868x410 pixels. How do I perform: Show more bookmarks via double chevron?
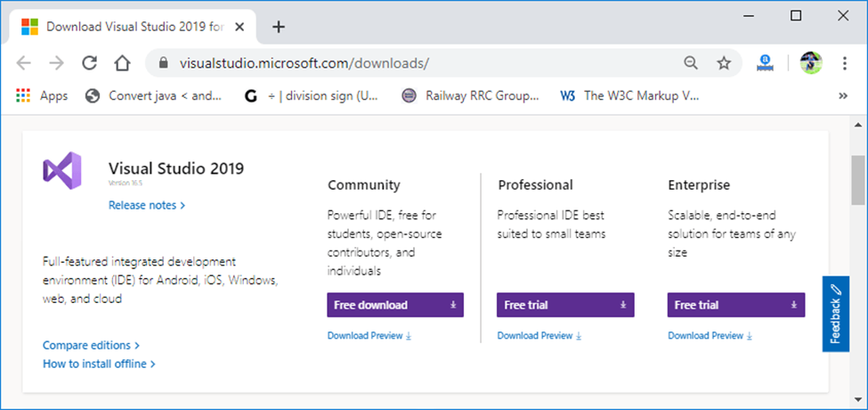click(x=843, y=96)
